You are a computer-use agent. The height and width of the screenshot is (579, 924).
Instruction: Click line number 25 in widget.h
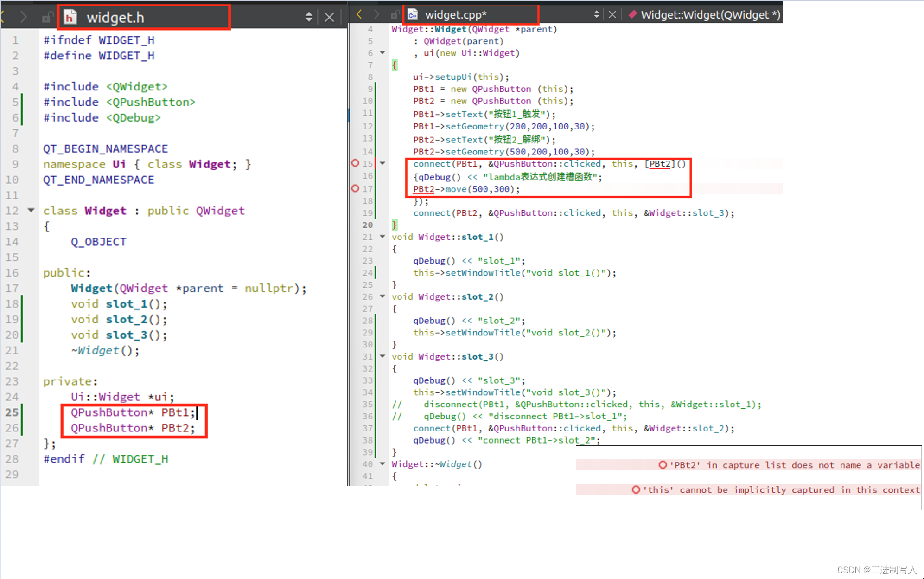click(12, 412)
